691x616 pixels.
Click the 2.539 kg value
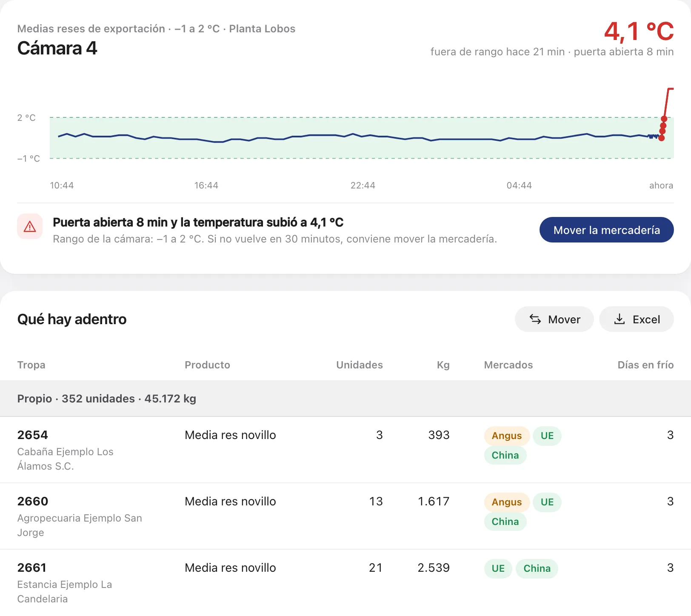tap(434, 568)
